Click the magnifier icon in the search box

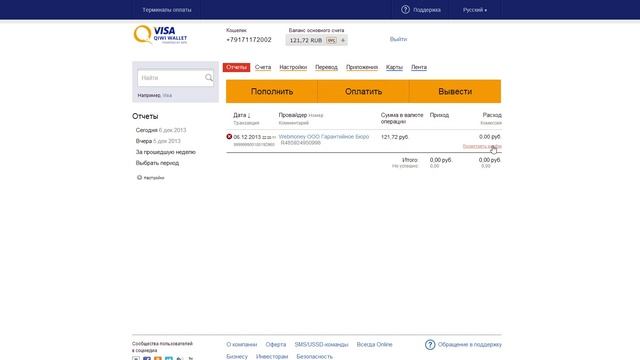tap(209, 78)
